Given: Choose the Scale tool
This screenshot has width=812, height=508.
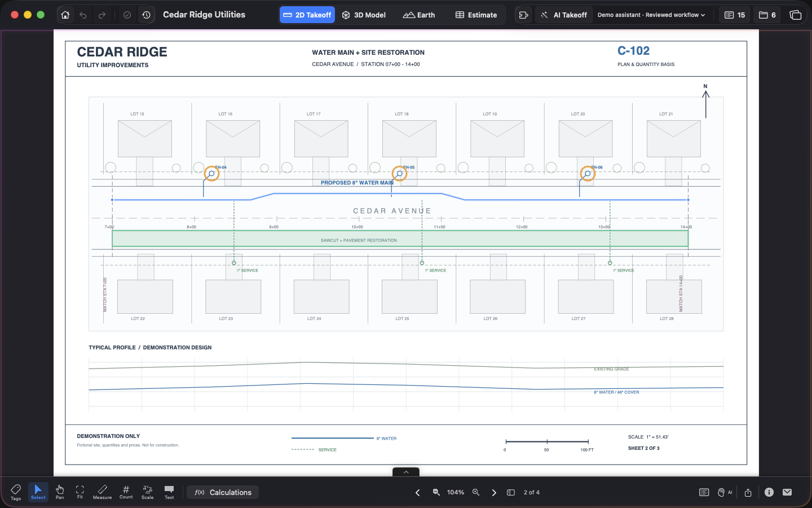Looking at the screenshot, I should click(x=148, y=492).
